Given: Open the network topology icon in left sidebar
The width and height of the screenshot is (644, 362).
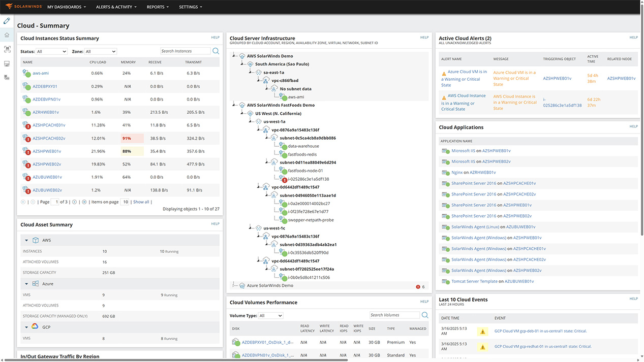Looking at the screenshot, I should click(7, 48).
